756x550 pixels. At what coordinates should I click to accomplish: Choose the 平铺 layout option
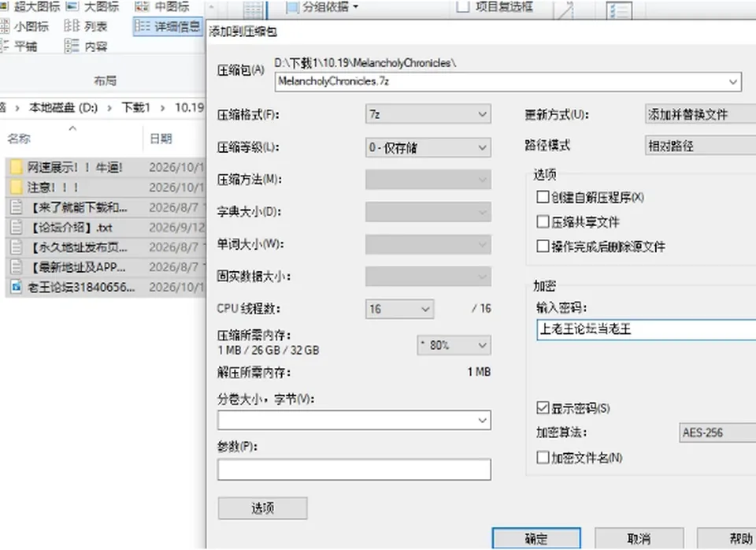click(x=19, y=46)
